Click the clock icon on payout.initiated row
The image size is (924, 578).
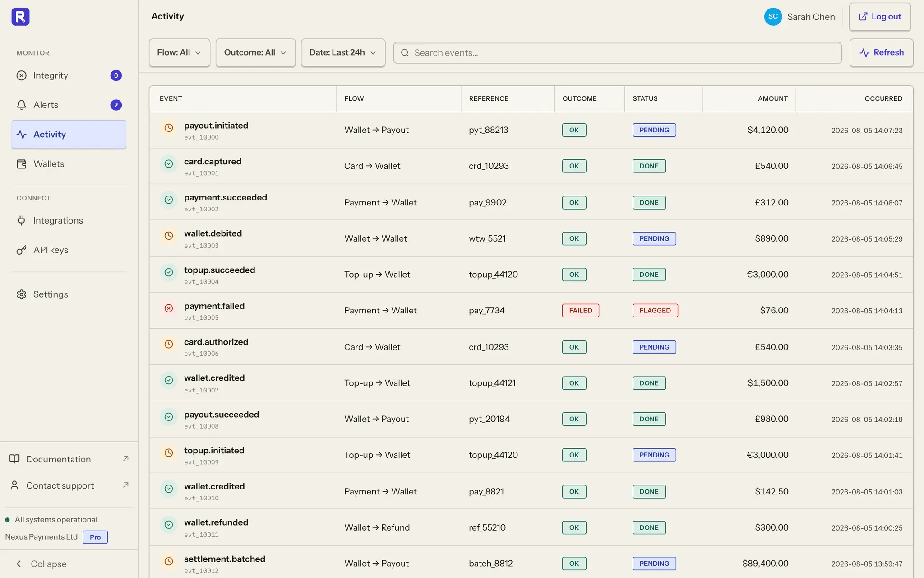click(168, 128)
